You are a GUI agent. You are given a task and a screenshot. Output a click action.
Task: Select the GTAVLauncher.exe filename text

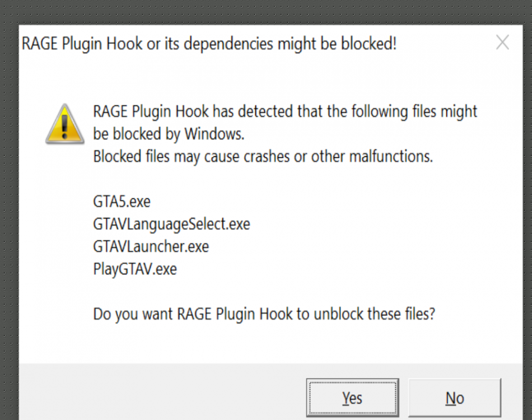150,246
